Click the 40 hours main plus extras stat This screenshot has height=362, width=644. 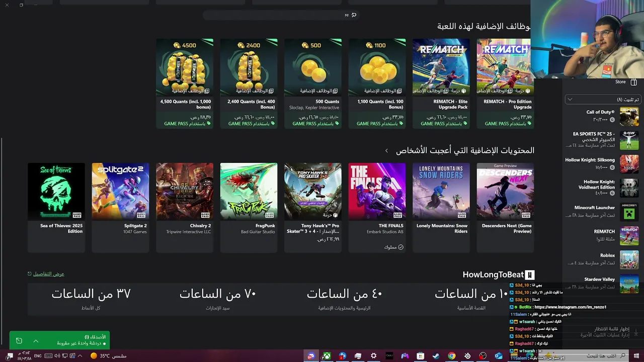(x=345, y=299)
